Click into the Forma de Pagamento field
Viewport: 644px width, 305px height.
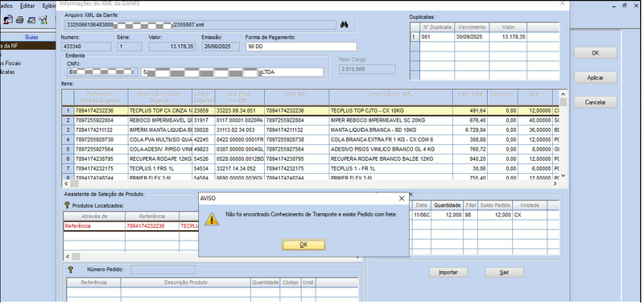[301, 47]
